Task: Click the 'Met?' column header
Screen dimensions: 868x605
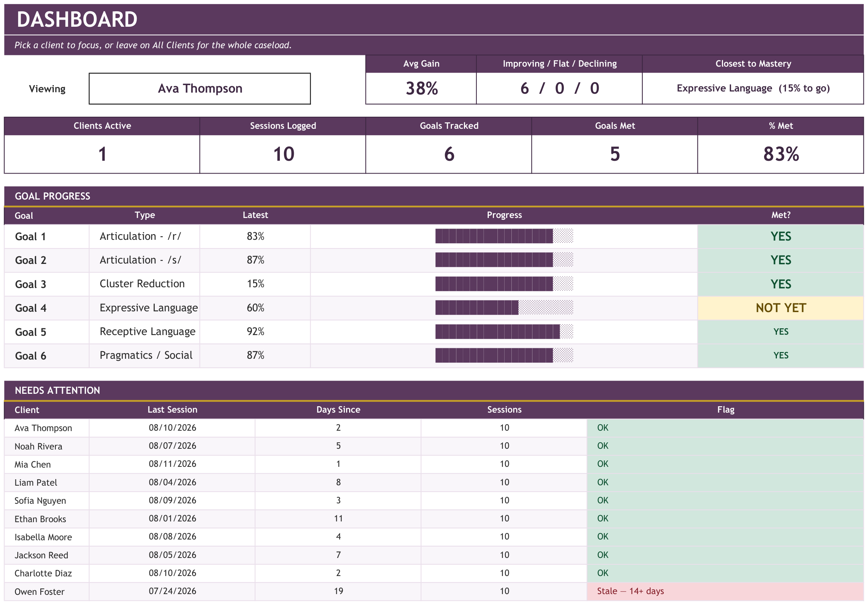Action: click(781, 215)
